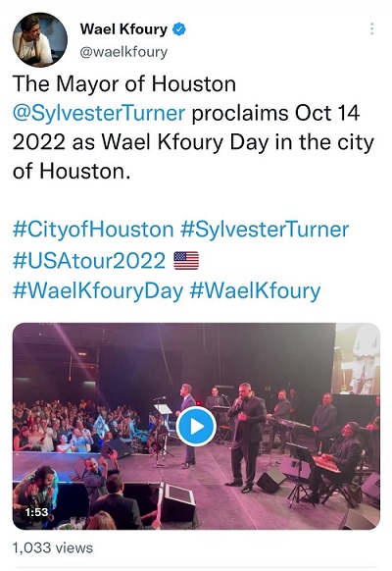Click the blue verified badge
Viewport: 392px width, 571px height.
tap(179, 29)
